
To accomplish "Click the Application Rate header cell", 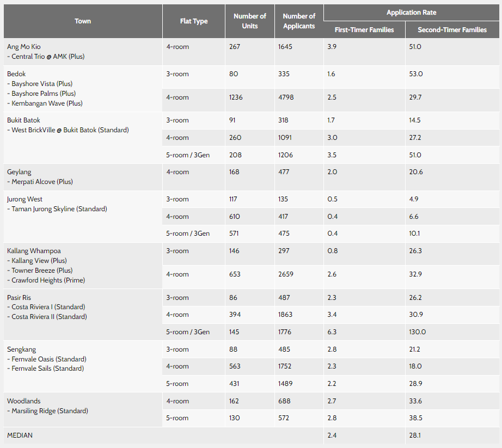I will click(411, 13).
